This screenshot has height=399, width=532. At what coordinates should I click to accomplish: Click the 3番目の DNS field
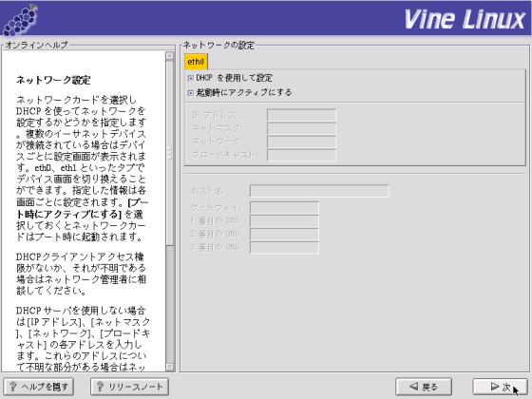(x=284, y=247)
